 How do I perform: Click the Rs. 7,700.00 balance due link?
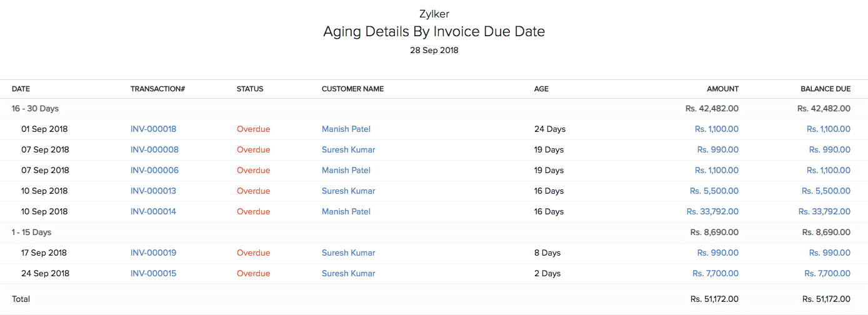(x=827, y=274)
